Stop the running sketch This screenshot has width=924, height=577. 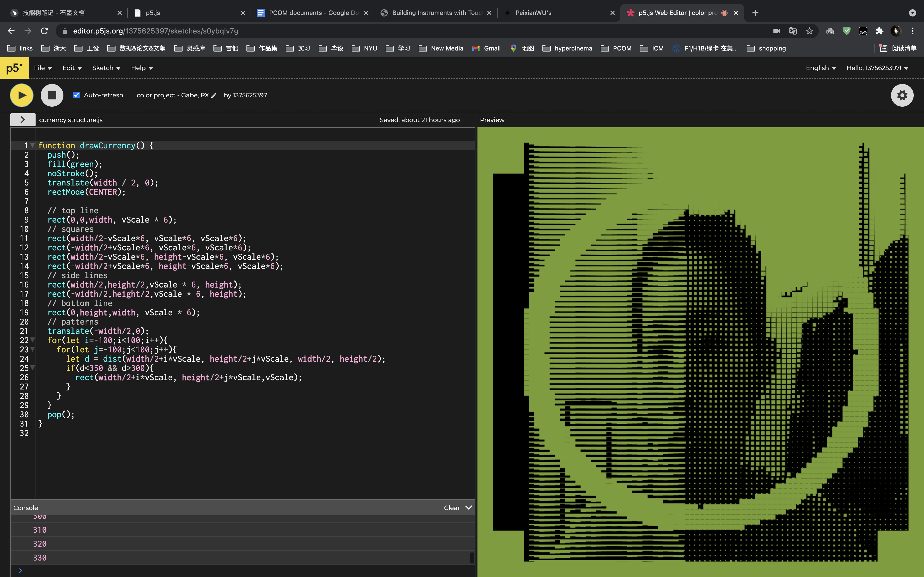click(x=52, y=95)
